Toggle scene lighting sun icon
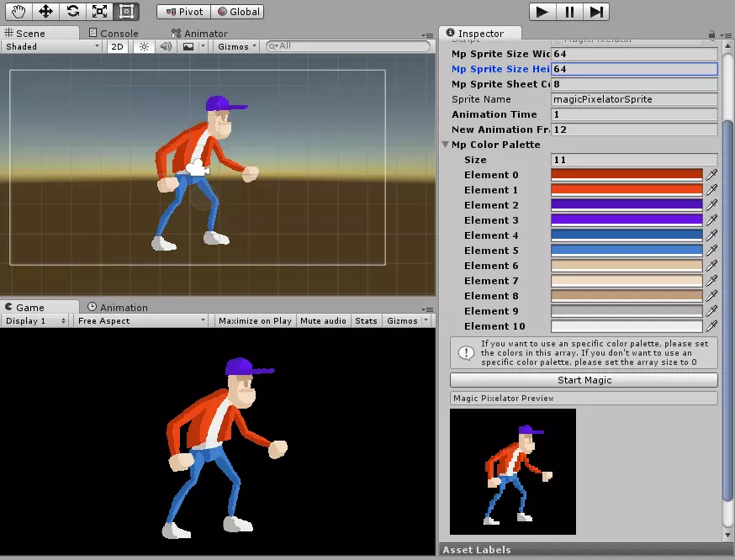The height and width of the screenshot is (560, 735). (144, 46)
